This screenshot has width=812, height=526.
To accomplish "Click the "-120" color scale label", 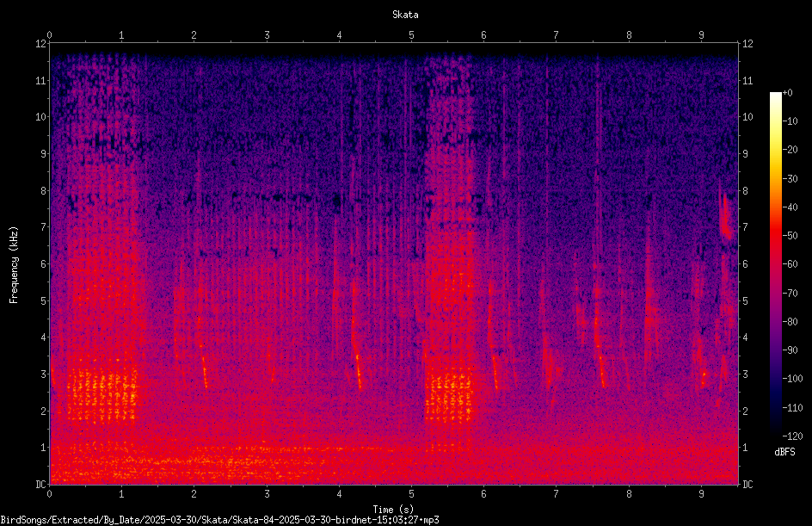I will point(793,436).
